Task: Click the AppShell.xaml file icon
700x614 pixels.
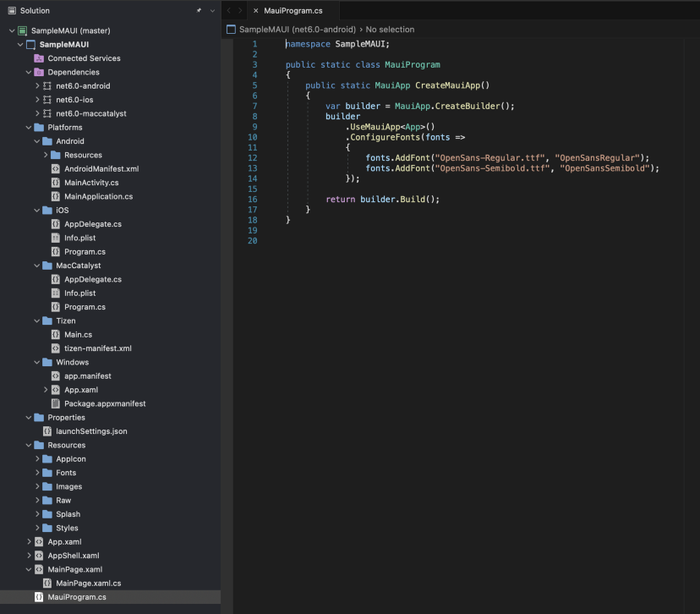Action: tap(39, 556)
